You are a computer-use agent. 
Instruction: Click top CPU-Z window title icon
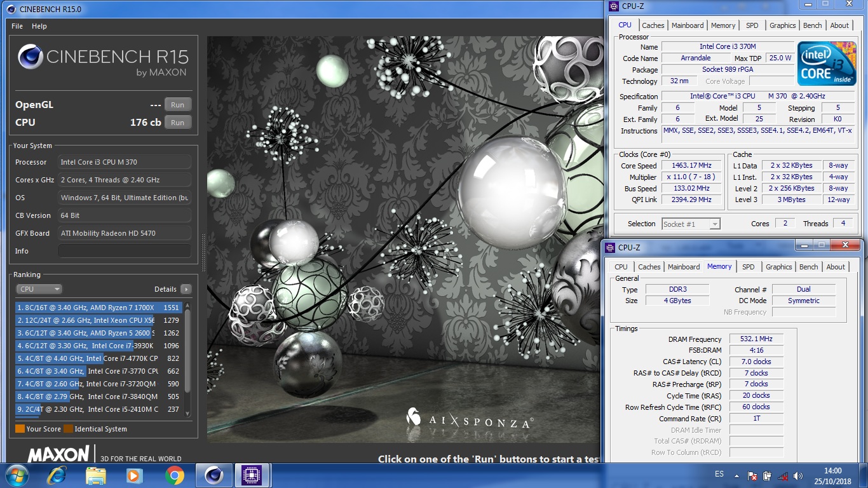click(613, 6)
